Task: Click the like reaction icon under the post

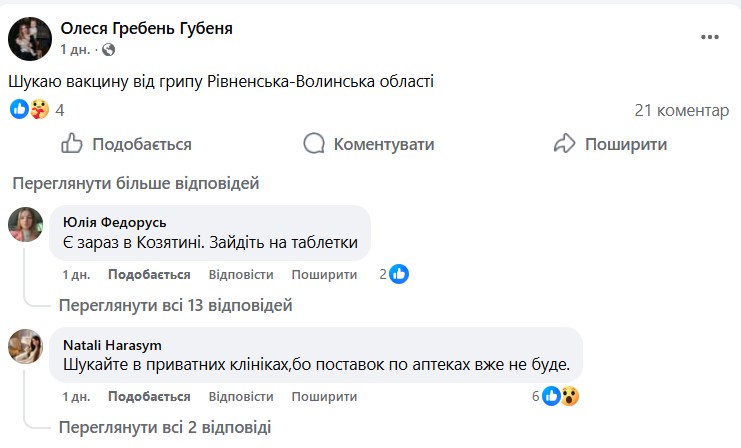Action: (19, 109)
